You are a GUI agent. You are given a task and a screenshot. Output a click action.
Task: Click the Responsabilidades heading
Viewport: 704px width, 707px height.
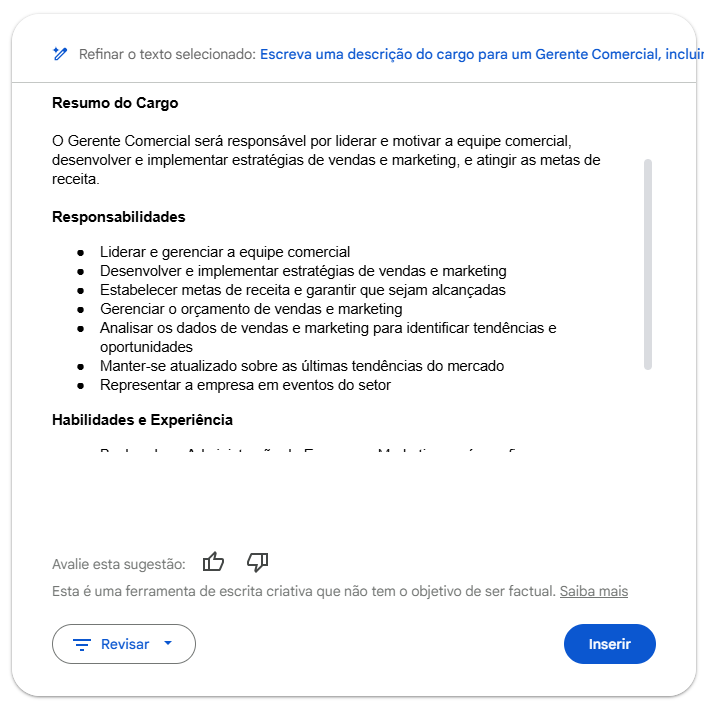118,217
